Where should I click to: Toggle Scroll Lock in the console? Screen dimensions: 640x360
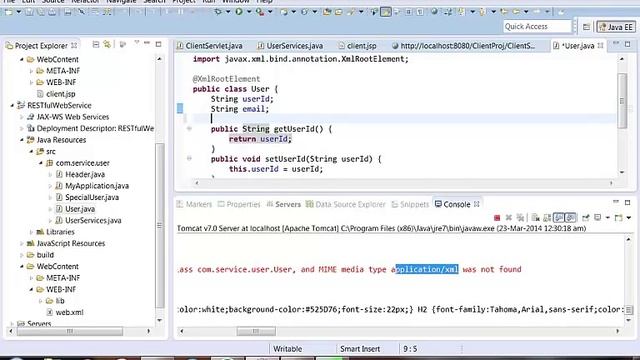[547, 218]
